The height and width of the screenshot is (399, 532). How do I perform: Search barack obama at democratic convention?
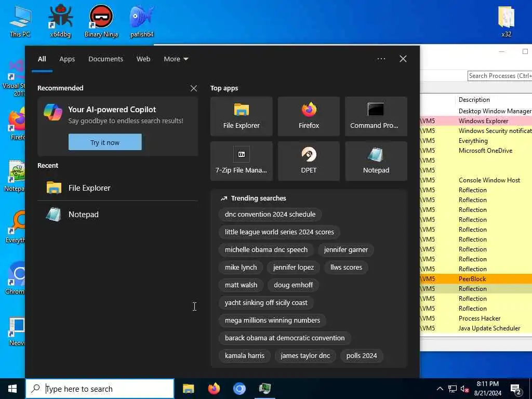tap(285, 338)
